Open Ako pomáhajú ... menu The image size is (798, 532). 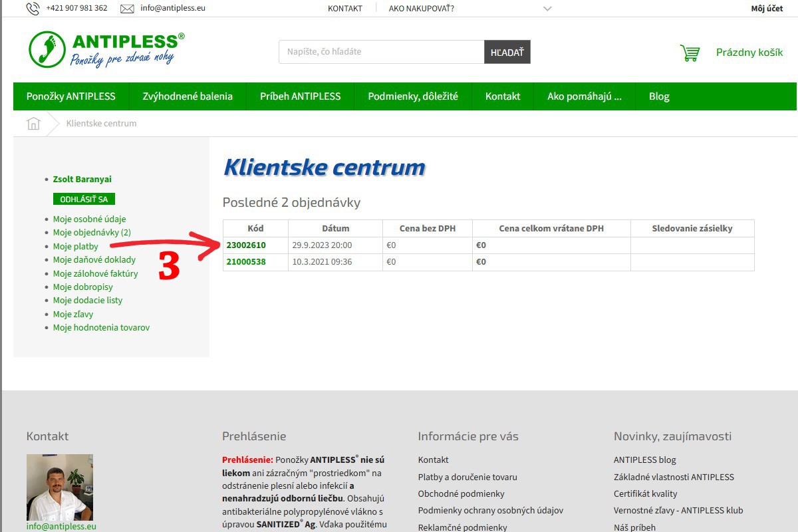(x=585, y=96)
